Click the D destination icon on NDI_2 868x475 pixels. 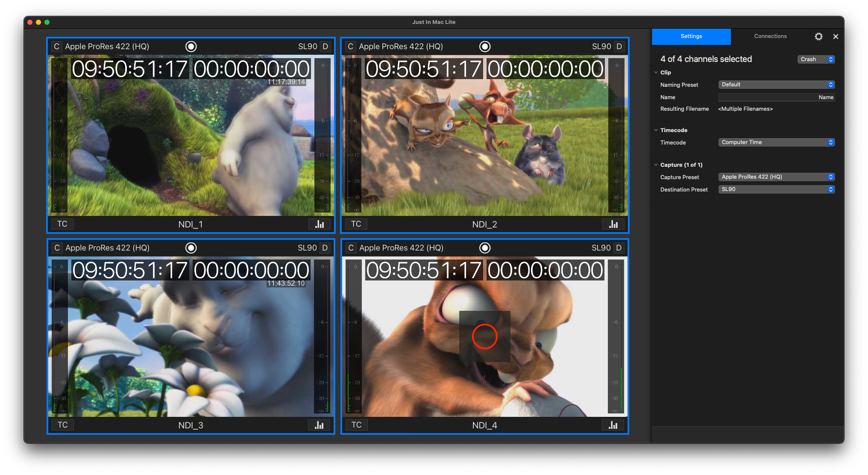pos(619,47)
